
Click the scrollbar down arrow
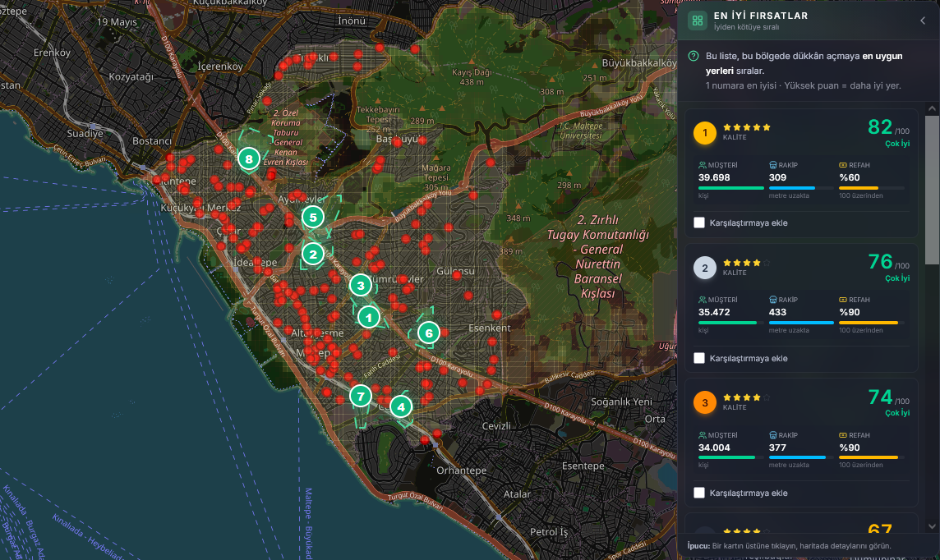(932, 526)
